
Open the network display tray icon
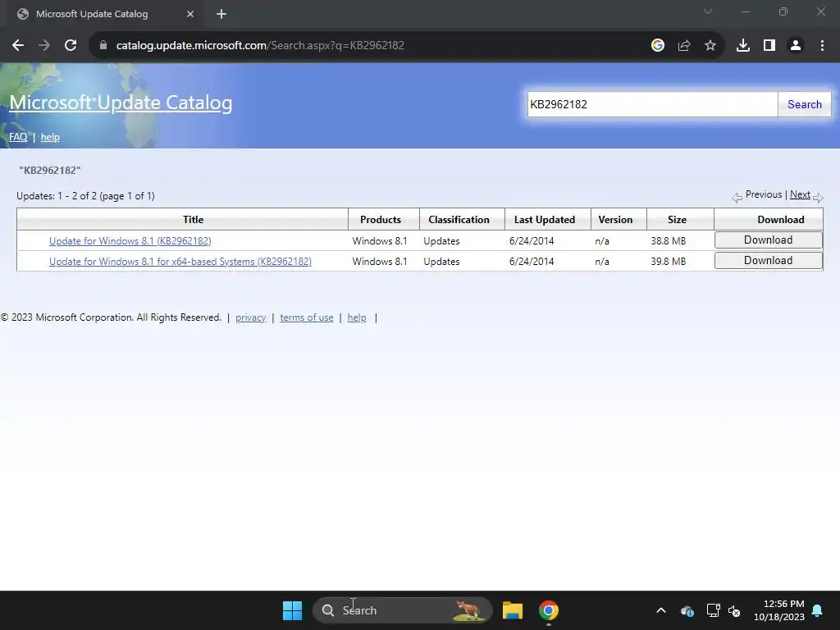pyautogui.click(x=713, y=610)
